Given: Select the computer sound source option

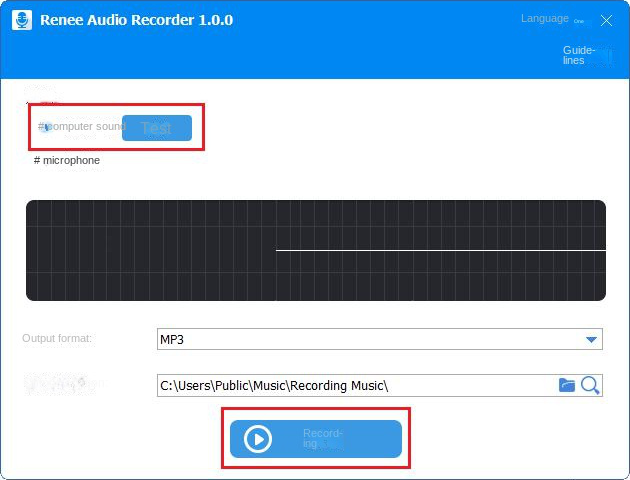Looking at the screenshot, I should click(x=82, y=127).
